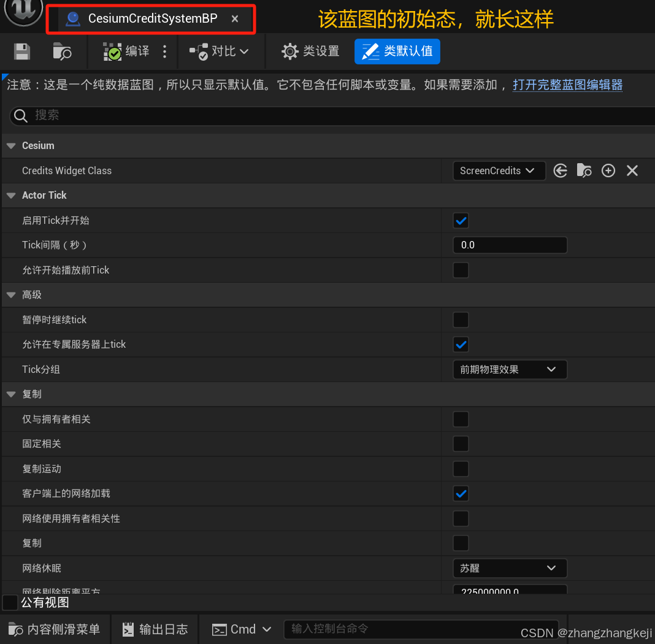Open ScreenCredits widget class dropdown
655x644 pixels.
(499, 171)
